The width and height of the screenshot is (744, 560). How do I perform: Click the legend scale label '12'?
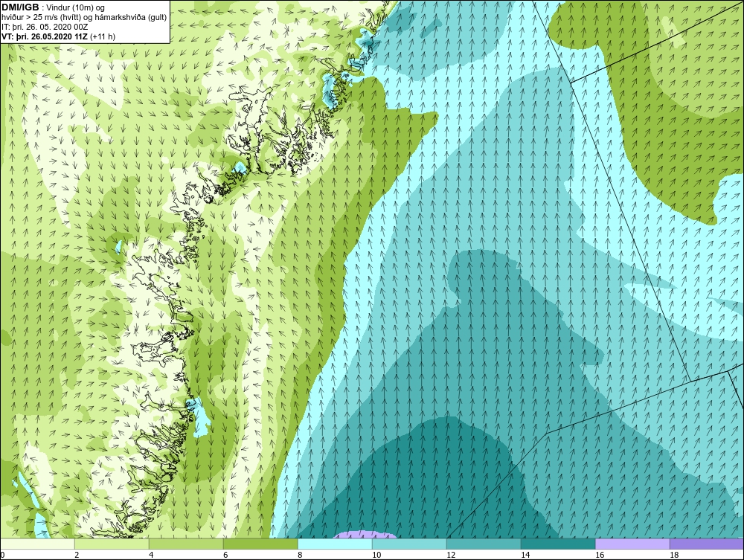click(x=451, y=555)
